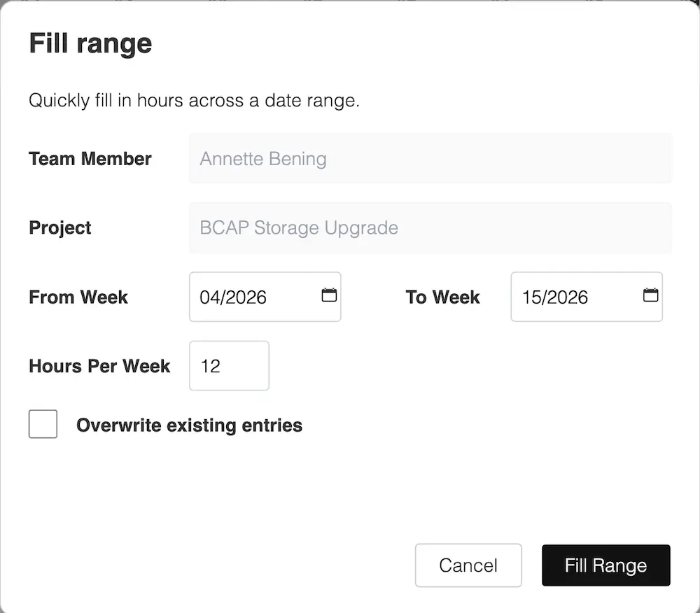Confirm by pressing Fill Range
Image resolution: width=700 pixels, height=613 pixels.
[605, 565]
